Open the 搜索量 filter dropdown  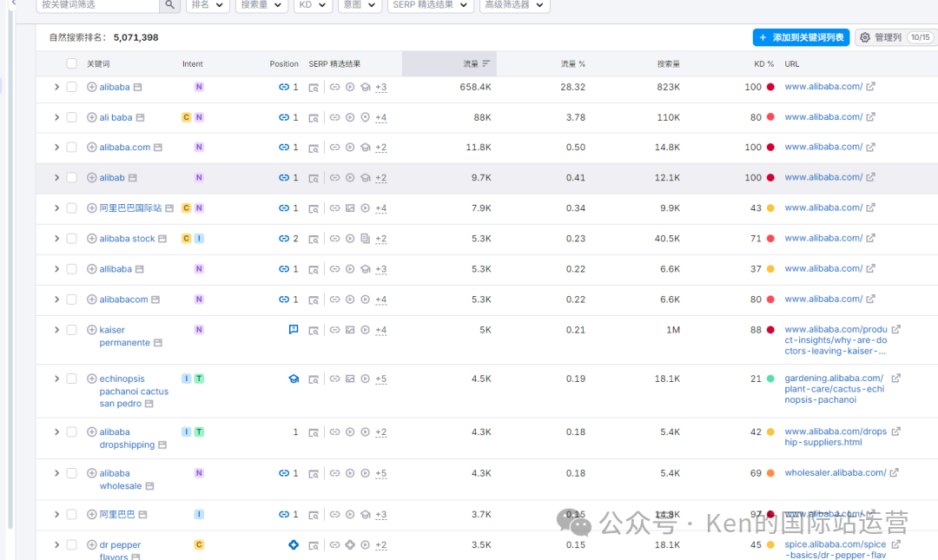[x=261, y=5]
